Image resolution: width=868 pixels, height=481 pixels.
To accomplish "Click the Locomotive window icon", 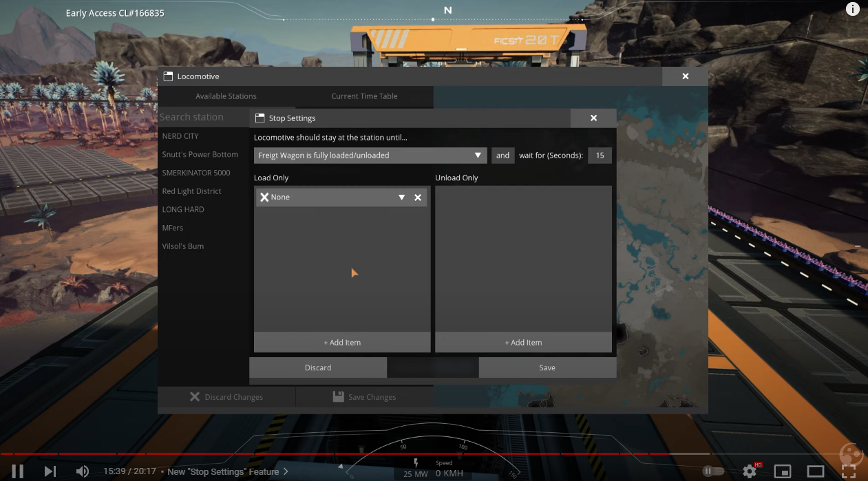I will point(168,76).
